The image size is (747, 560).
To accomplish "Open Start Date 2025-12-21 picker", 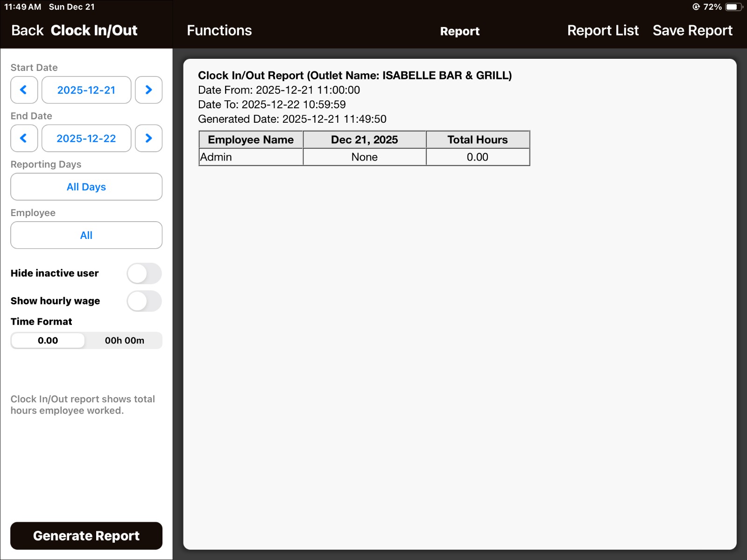I will [86, 90].
